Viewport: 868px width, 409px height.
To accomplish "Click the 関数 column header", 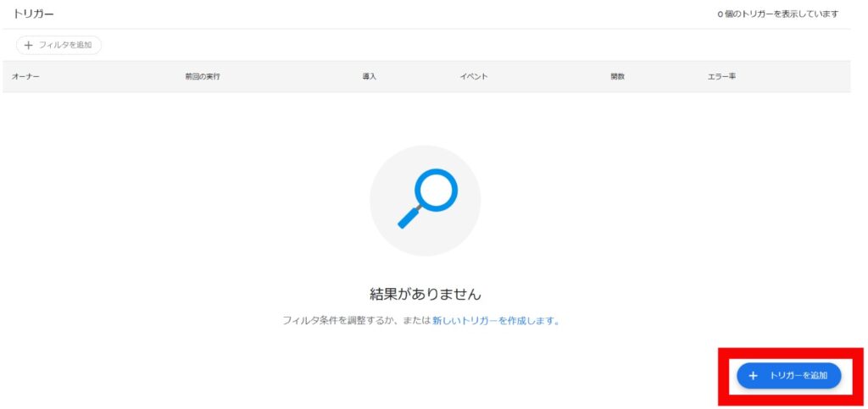I will (x=618, y=77).
